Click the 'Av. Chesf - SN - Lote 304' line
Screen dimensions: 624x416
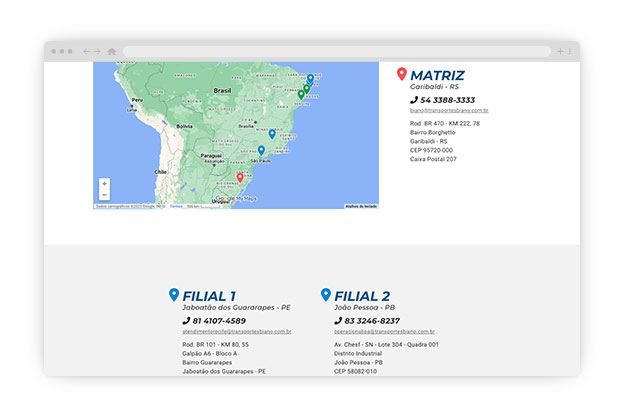pyautogui.click(x=386, y=344)
